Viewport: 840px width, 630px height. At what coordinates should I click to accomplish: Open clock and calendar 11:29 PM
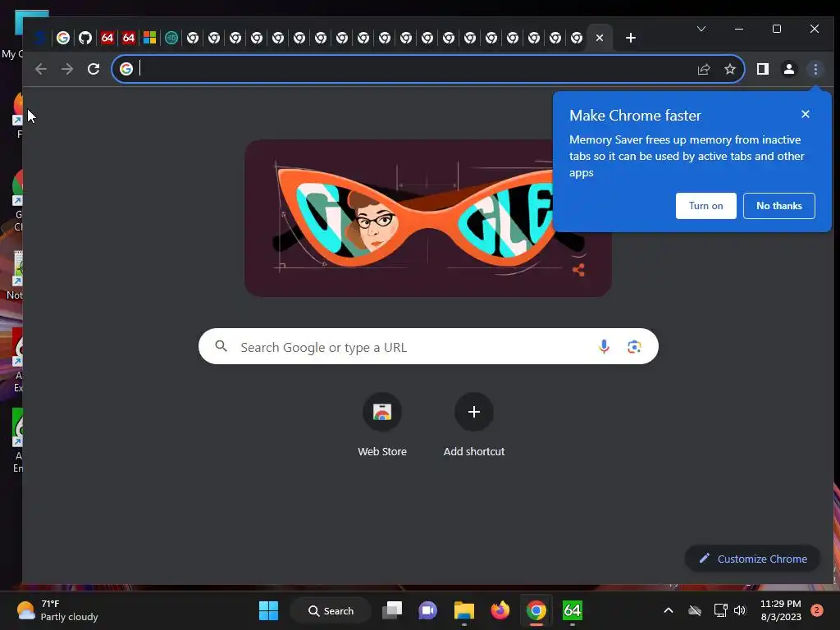(x=781, y=610)
